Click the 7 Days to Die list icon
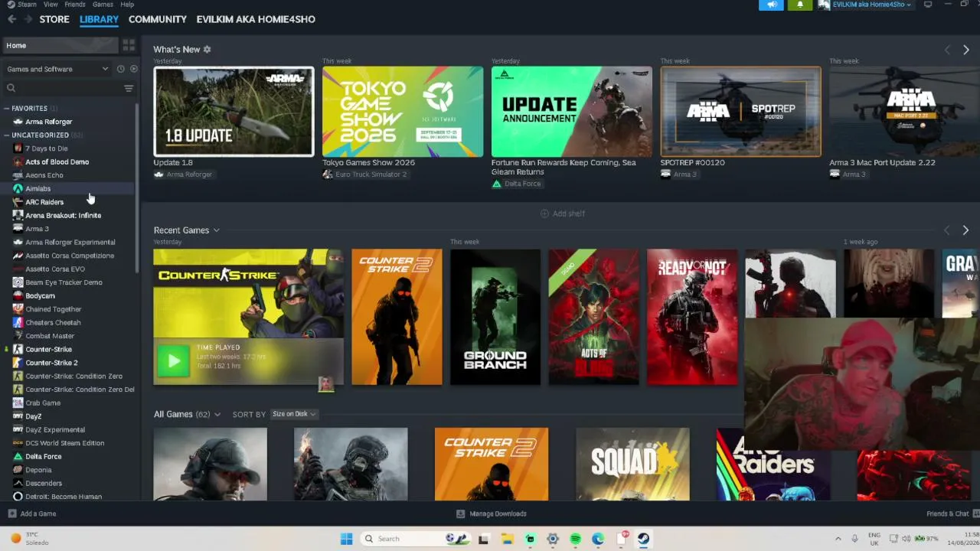The height and width of the screenshot is (551, 980). coord(18,148)
